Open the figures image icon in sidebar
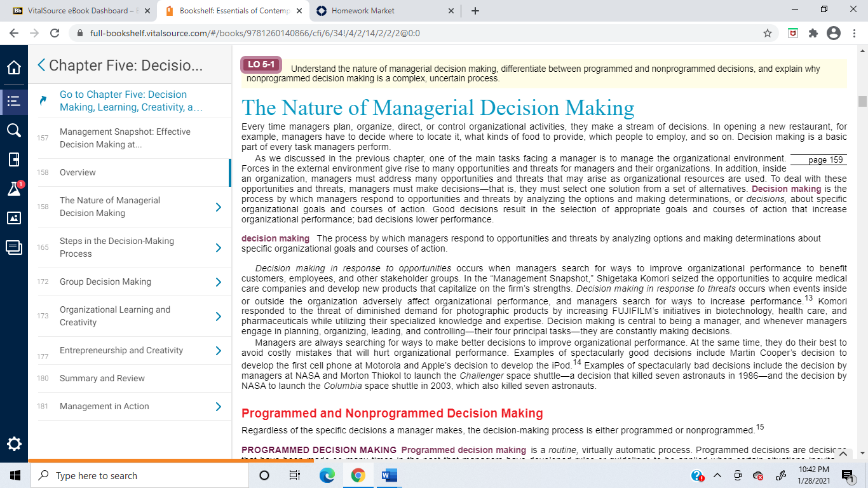The height and width of the screenshot is (488, 868). 13,218
